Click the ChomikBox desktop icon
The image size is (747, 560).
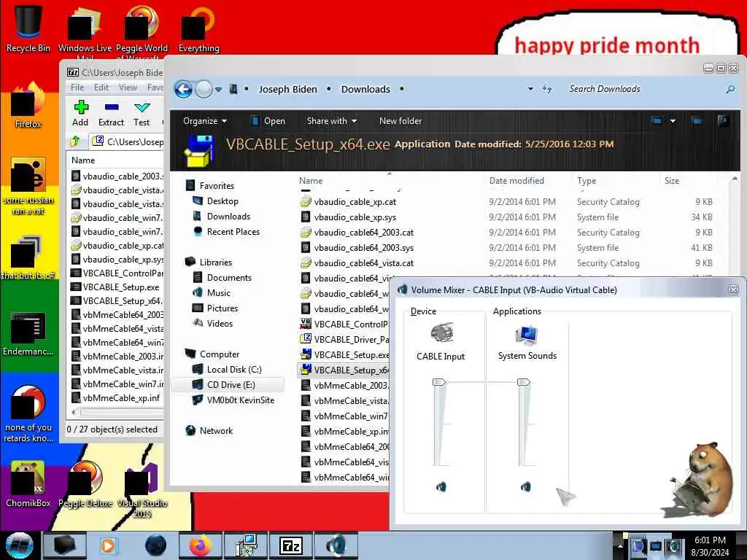tap(28, 484)
